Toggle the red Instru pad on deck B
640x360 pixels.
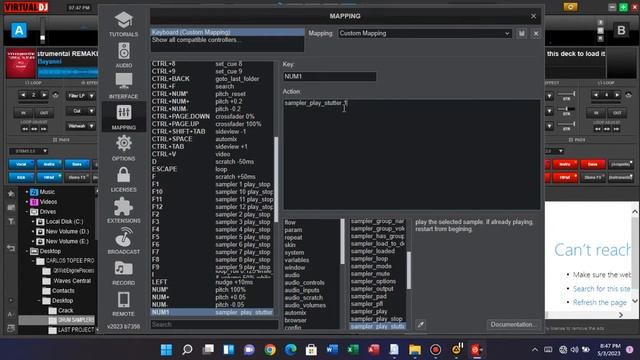[565, 164]
